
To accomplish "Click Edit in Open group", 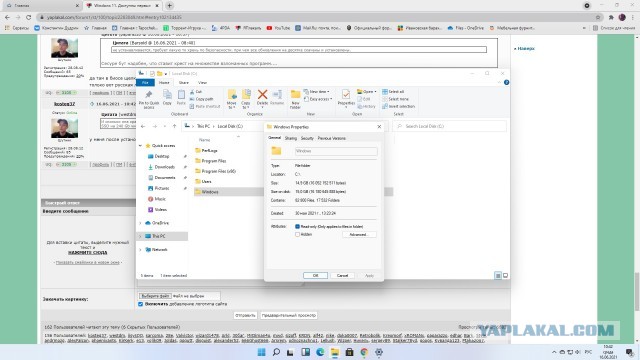I will pos(364,99).
